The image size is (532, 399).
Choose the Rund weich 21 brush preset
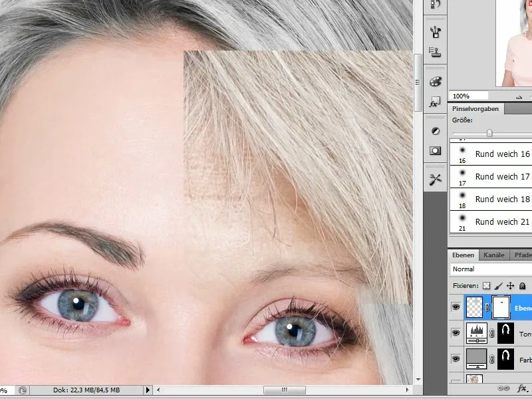491,222
